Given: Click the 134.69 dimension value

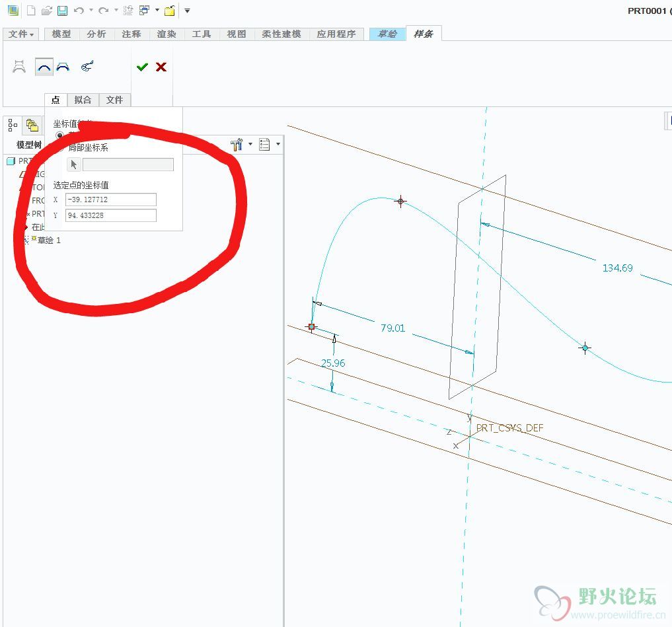Looking at the screenshot, I should pos(617,268).
